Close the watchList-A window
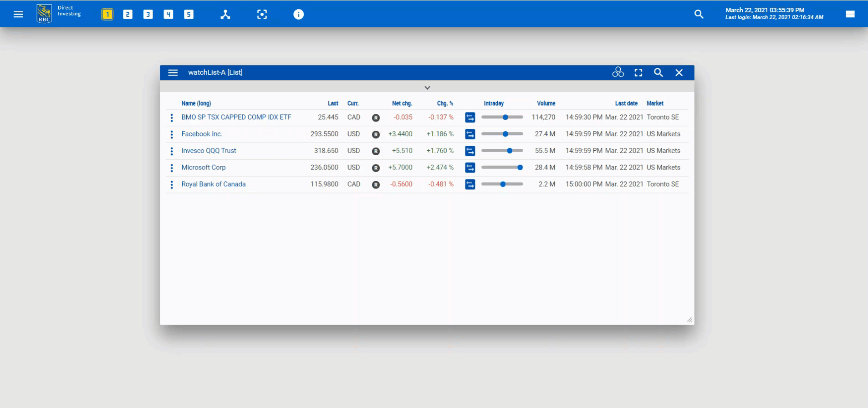 pyautogui.click(x=679, y=72)
